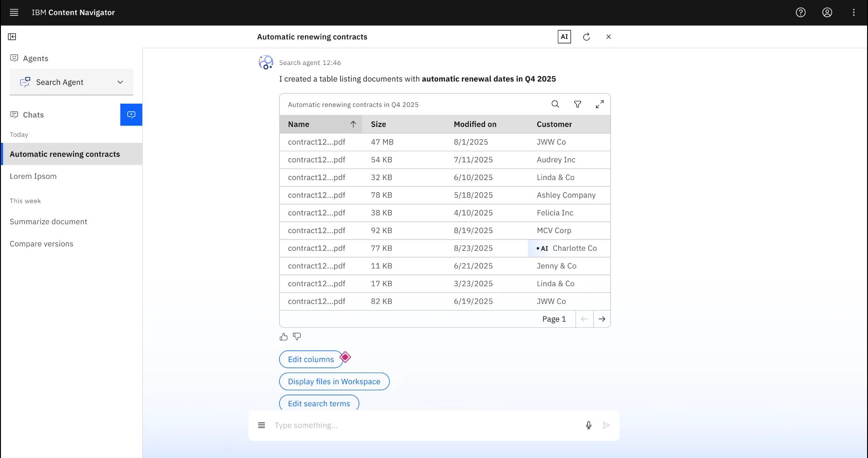The height and width of the screenshot is (458, 868).
Task: Go to next table page
Action: [602, 319]
